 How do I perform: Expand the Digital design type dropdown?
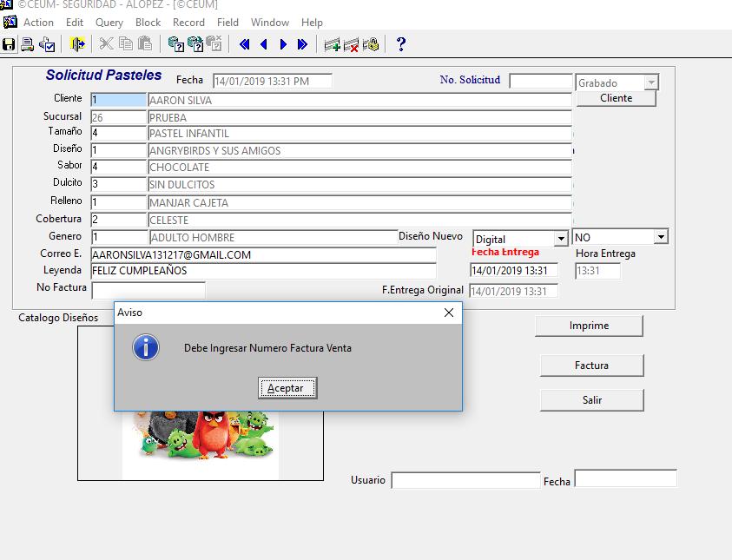[561, 239]
